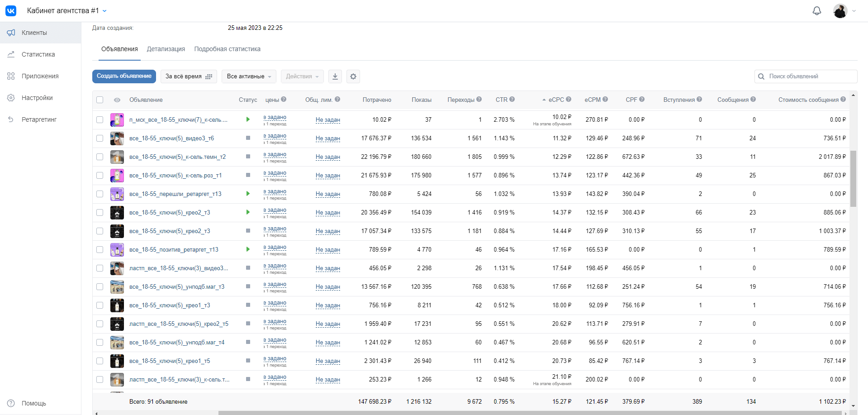Download statistics with the export icon
Image resolution: width=868 pixels, height=415 pixels.
click(335, 76)
